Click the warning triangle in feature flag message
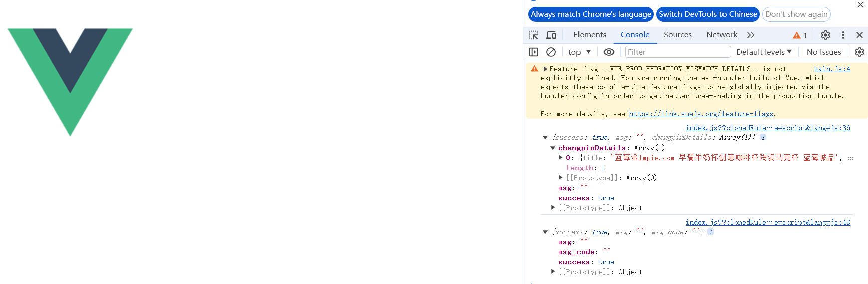The image size is (868, 284). [534, 69]
